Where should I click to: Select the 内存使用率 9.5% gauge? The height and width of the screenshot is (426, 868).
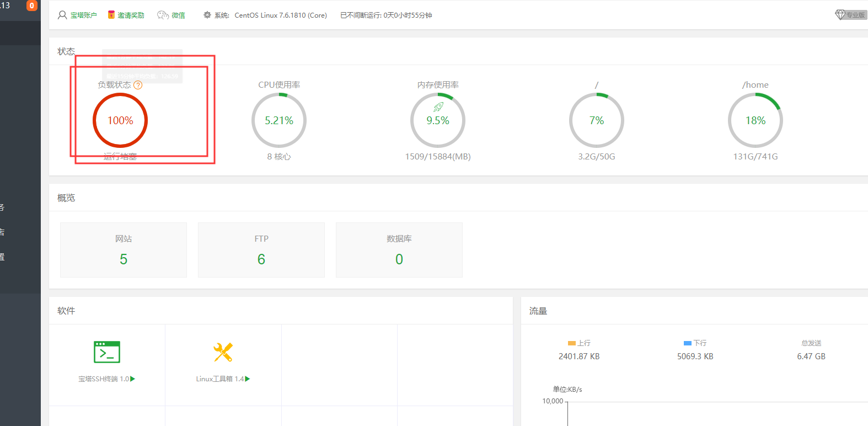438,120
